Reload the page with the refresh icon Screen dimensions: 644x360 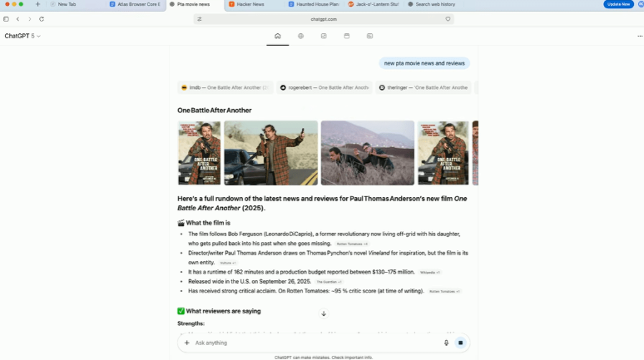tap(42, 18)
